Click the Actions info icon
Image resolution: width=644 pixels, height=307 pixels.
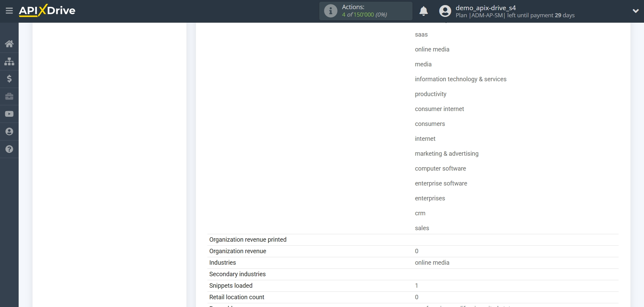tap(330, 11)
